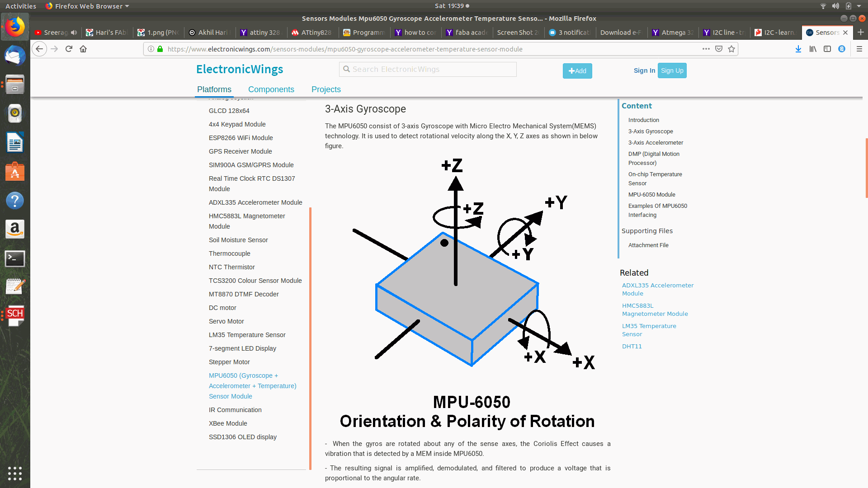Open the ESP8266 WiFi Module link
The image size is (868, 488).
pos(241,138)
